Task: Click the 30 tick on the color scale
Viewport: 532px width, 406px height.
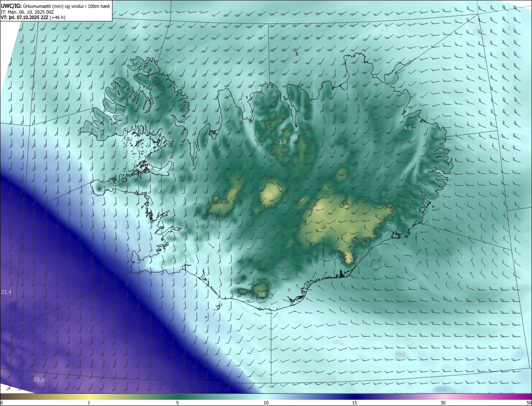Action: (x=443, y=403)
